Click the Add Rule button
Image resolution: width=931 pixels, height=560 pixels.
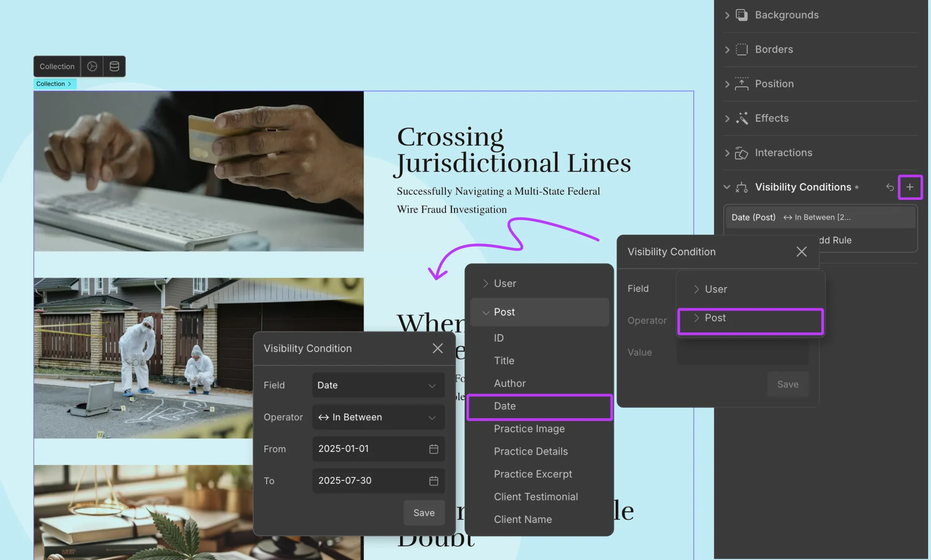(x=835, y=240)
